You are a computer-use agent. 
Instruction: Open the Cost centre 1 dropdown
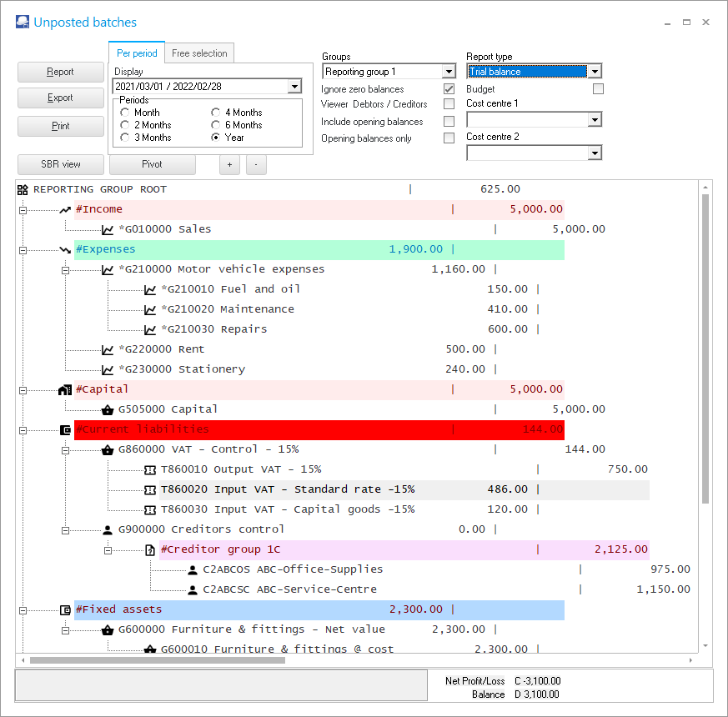point(594,120)
